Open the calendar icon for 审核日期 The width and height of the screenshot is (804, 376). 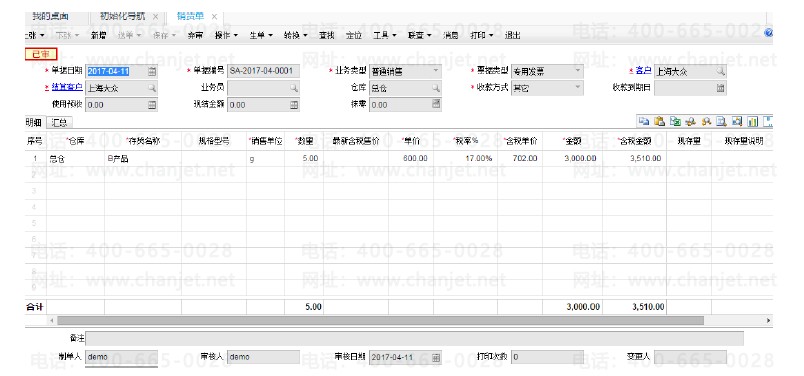tap(436, 358)
